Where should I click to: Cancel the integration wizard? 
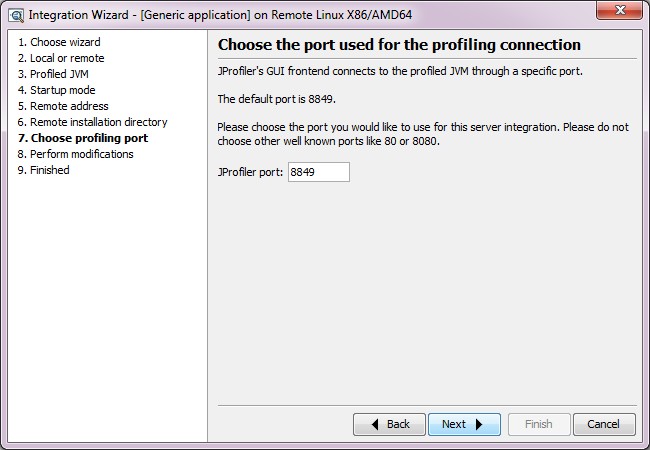(603, 424)
